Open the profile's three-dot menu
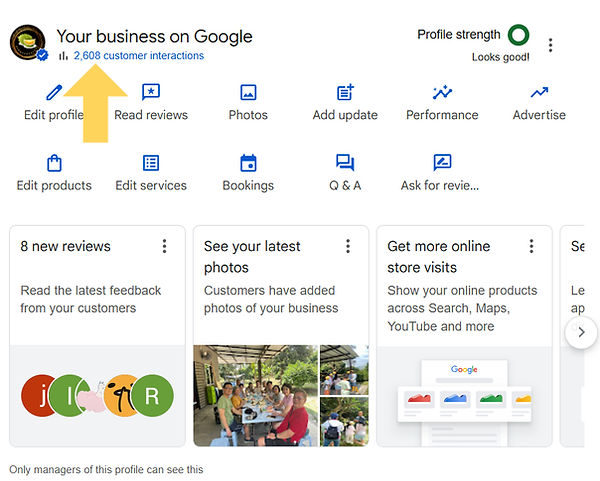This screenshot has height=481, width=600. point(550,45)
